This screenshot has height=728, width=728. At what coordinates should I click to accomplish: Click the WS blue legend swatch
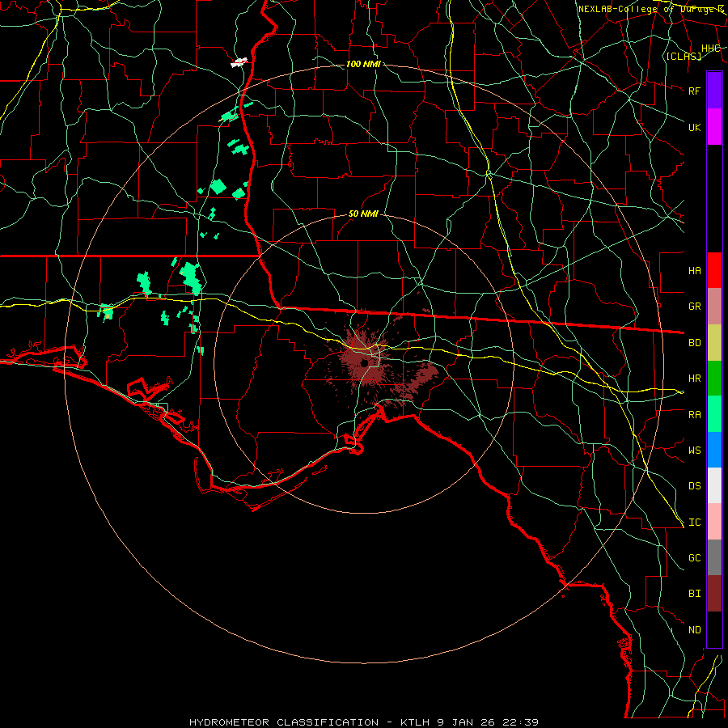[x=714, y=450]
